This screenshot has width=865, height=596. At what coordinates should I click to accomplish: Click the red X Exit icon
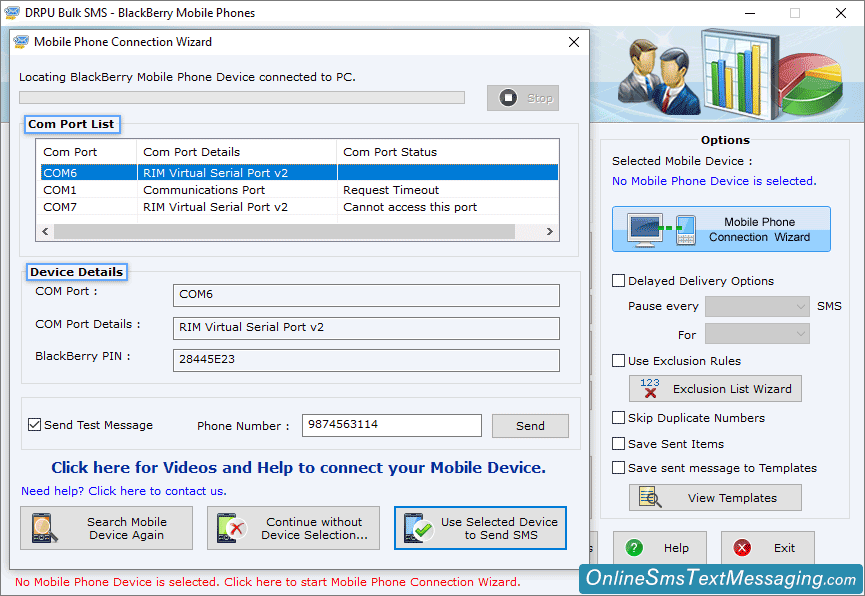point(742,547)
